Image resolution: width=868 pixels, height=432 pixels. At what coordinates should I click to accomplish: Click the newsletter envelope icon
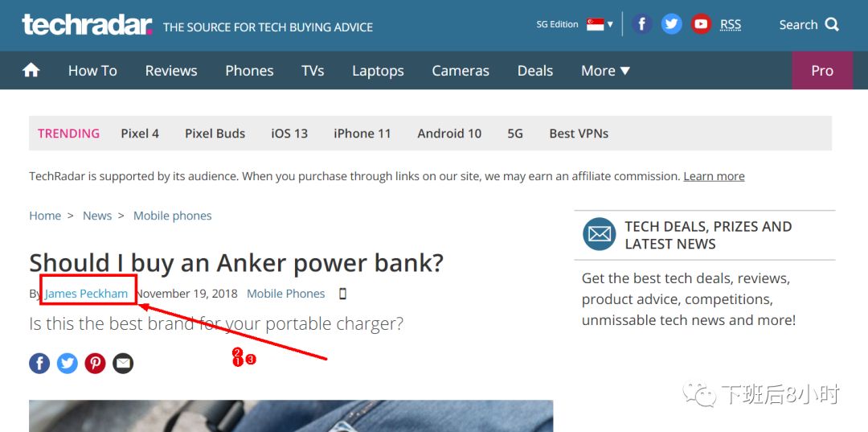(599, 234)
